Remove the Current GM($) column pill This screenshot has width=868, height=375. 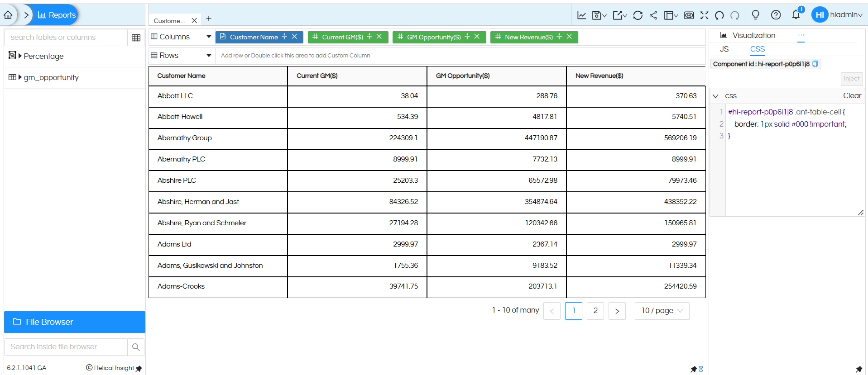coord(379,37)
